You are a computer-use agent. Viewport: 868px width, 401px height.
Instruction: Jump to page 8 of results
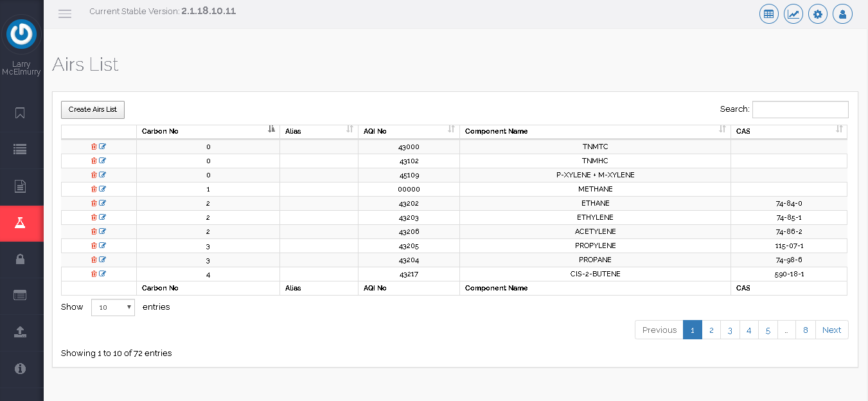click(x=806, y=330)
